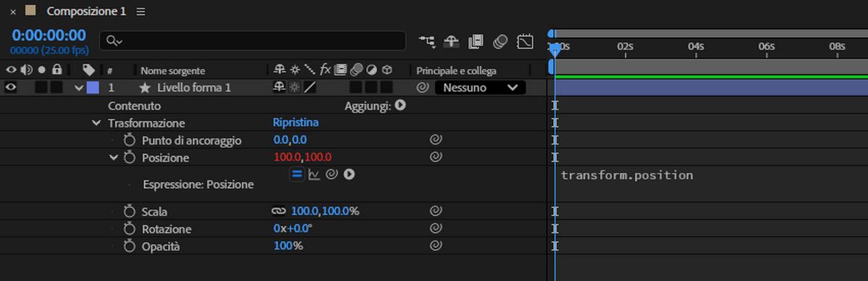Click the 3D cube column header icon
The height and width of the screenshot is (281, 868).
click(387, 70)
